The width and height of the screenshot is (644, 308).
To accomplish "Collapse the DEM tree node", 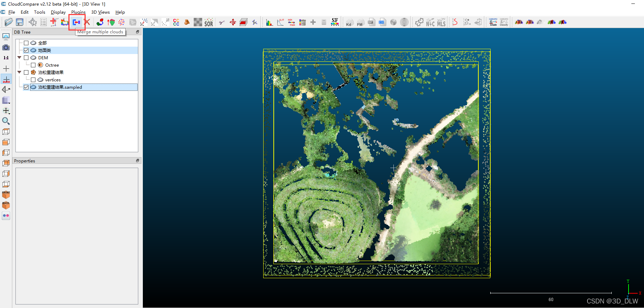I will (x=19, y=58).
